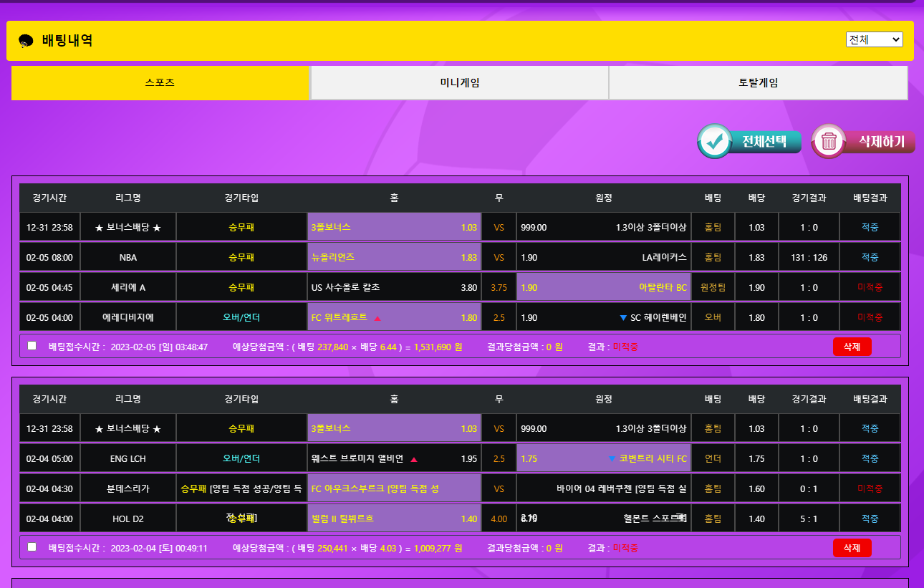Click the trash can icon on 삭제하기
Screen dimensions: 924x588
[x=829, y=141]
